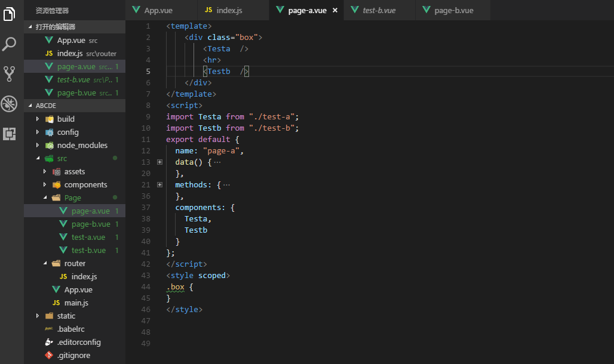Screen dimensions: 614x364
Task: Click the config folder gear icon
Action: (x=50, y=132)
